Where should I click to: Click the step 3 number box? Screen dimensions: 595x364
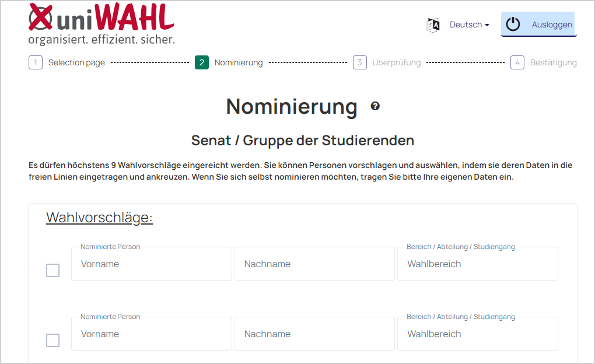360,62
